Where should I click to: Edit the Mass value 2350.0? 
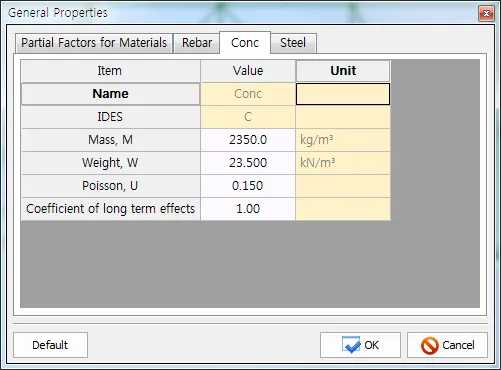[x=248, y=140]
